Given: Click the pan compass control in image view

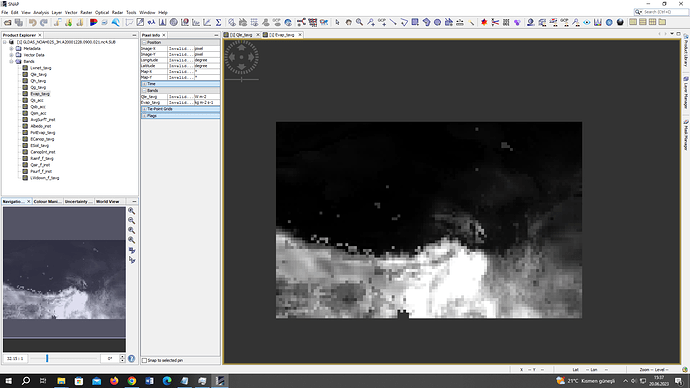Looking at the screenshot, I should 242,57.
